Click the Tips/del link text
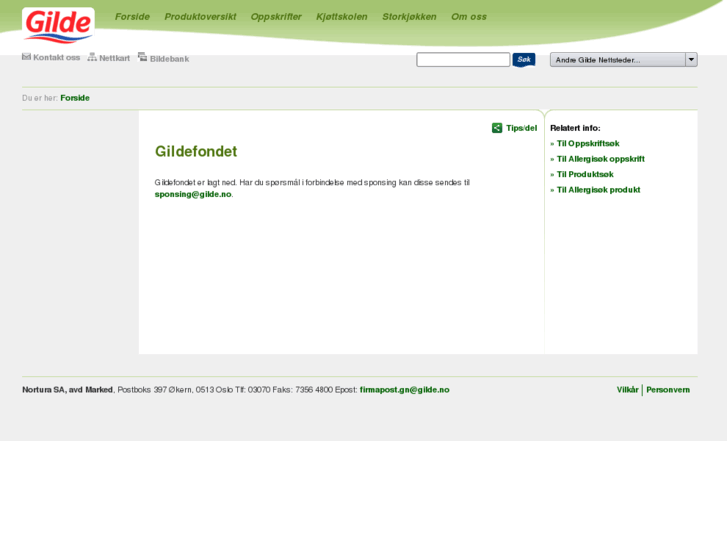Viewport: 727px width, 545px height. tap(522, 128)
